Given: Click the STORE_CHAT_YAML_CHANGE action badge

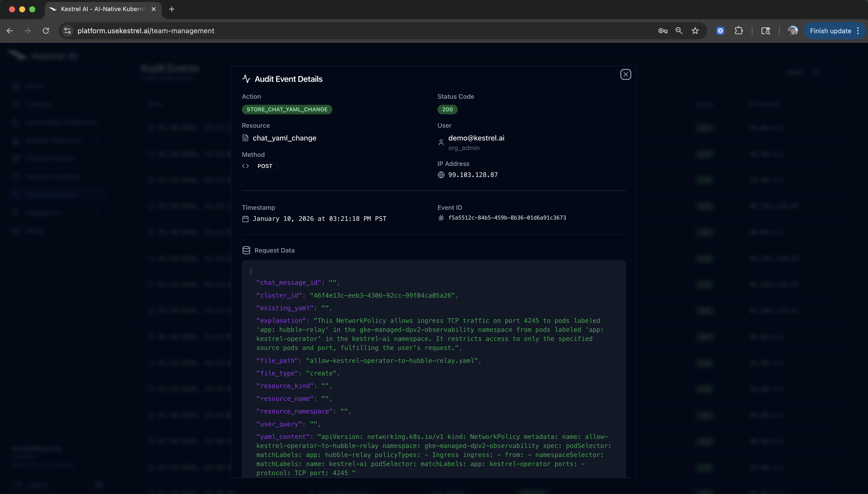Looking at the screenshot, I should [287, 109].
